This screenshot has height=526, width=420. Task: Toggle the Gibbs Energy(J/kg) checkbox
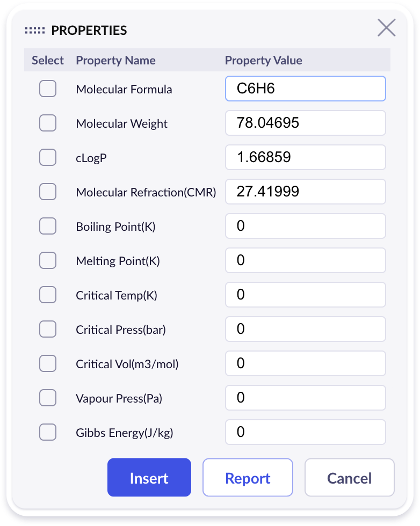[48, 432]
